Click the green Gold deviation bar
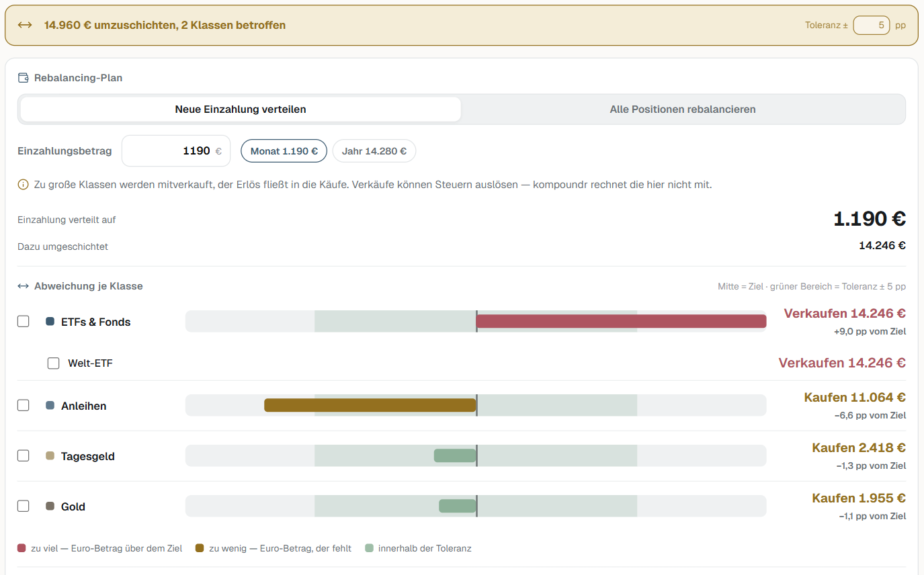Viewport: 924px width, 575px height. coord(458,506)
